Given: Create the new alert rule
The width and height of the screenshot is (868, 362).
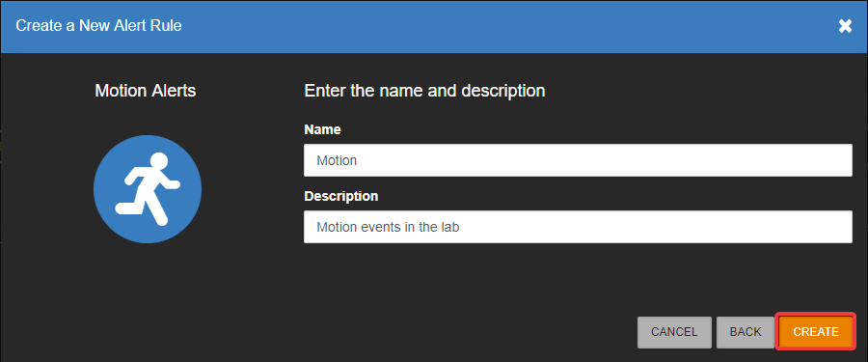Looking at the screenshot, I should click(816, 332).
